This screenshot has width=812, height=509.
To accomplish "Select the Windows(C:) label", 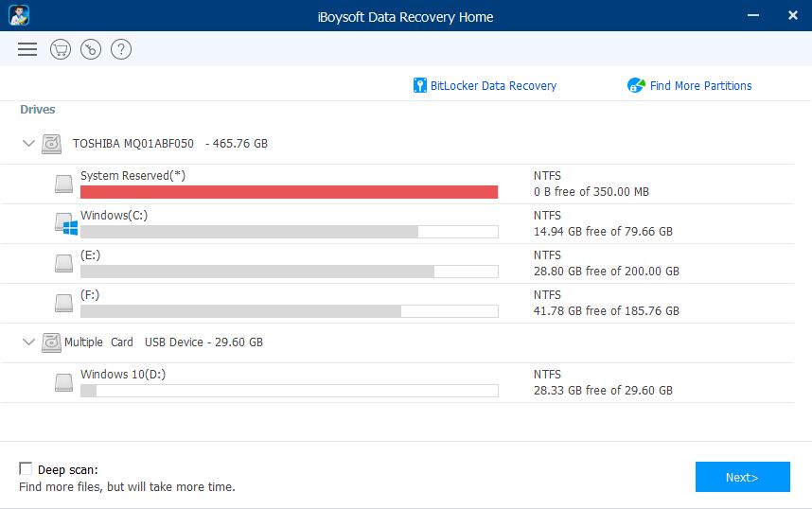I will [114, 216].
